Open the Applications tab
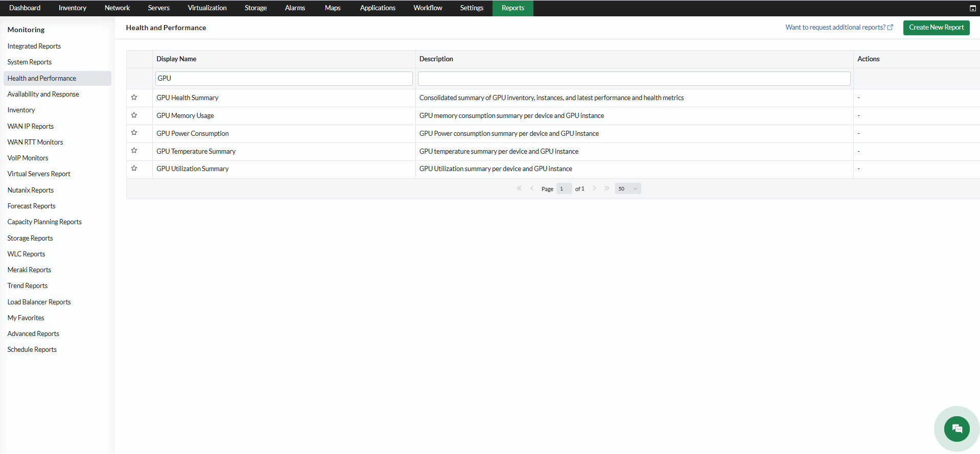Image resolution: width=980 pixels, height=454 pixels. pos(378,8)
